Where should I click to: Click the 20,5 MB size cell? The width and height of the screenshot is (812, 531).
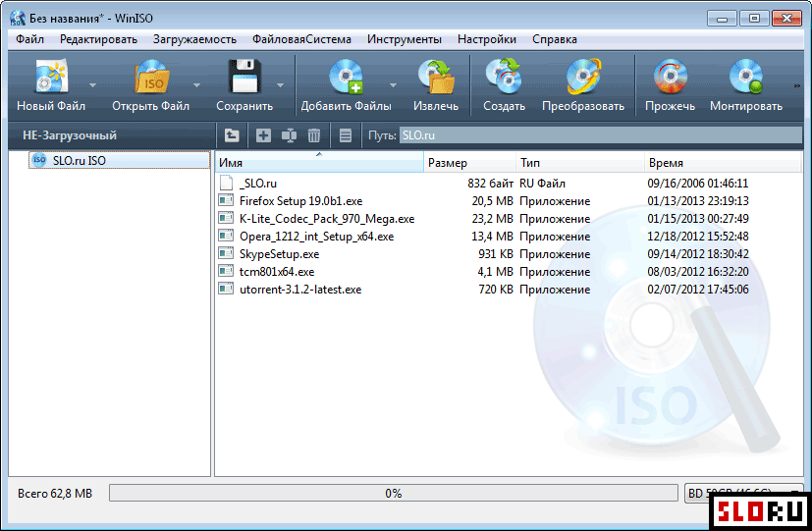[x=493, y=201]
